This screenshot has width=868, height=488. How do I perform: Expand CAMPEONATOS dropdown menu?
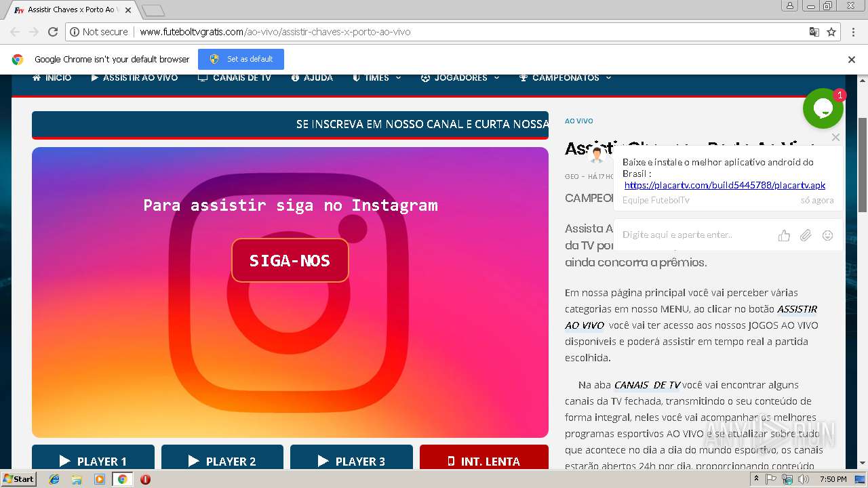click(x=566, y=77)
